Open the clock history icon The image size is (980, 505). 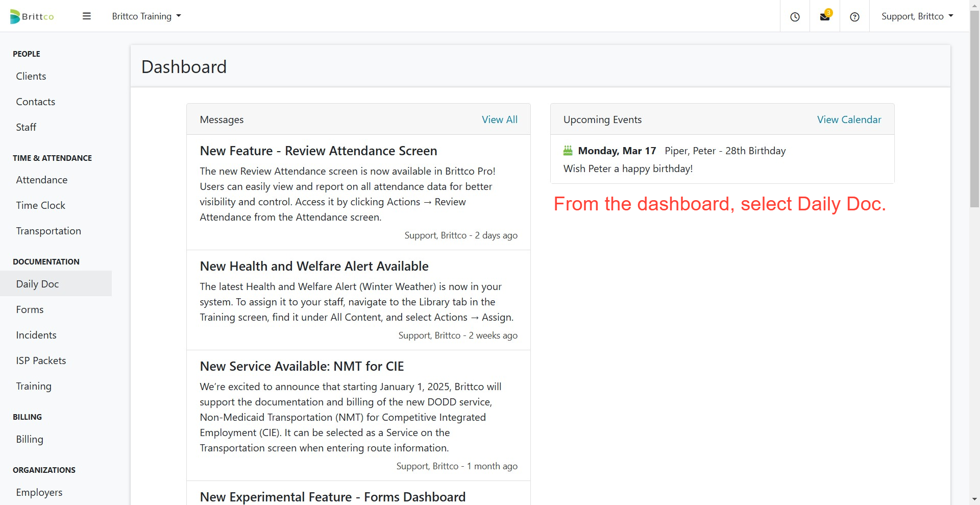coord(795,17)
